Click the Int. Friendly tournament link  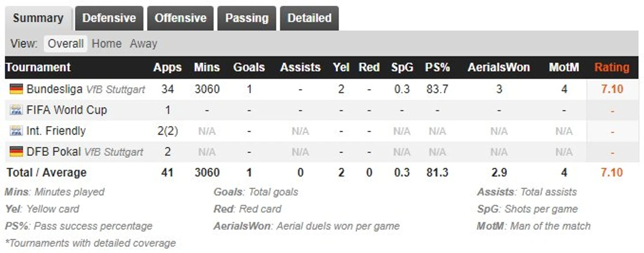point(56,130)
